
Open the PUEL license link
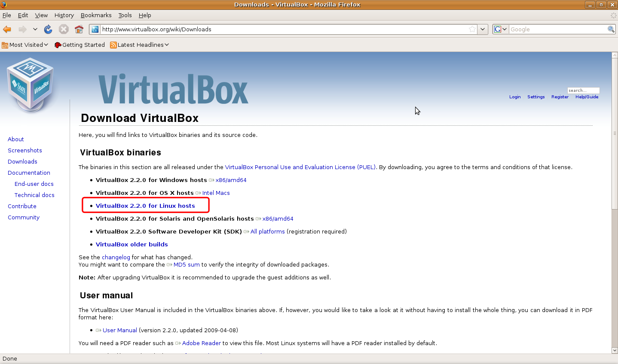[x=300, y=167]
